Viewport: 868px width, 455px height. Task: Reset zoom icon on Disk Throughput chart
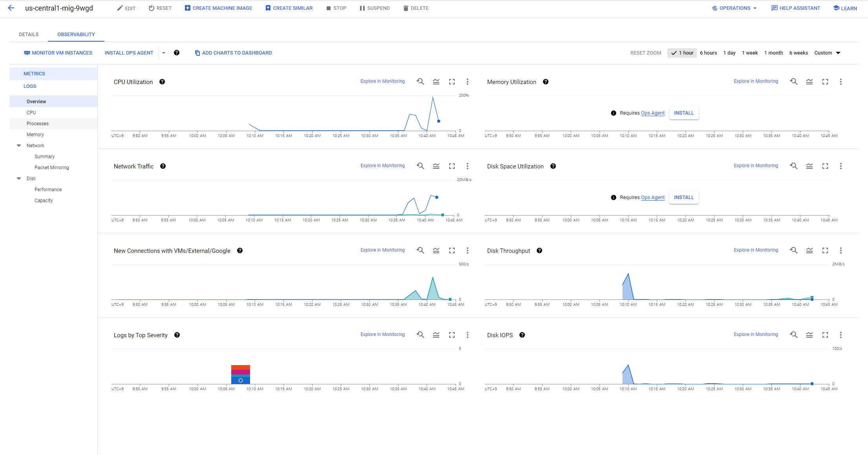pos(793,250)
